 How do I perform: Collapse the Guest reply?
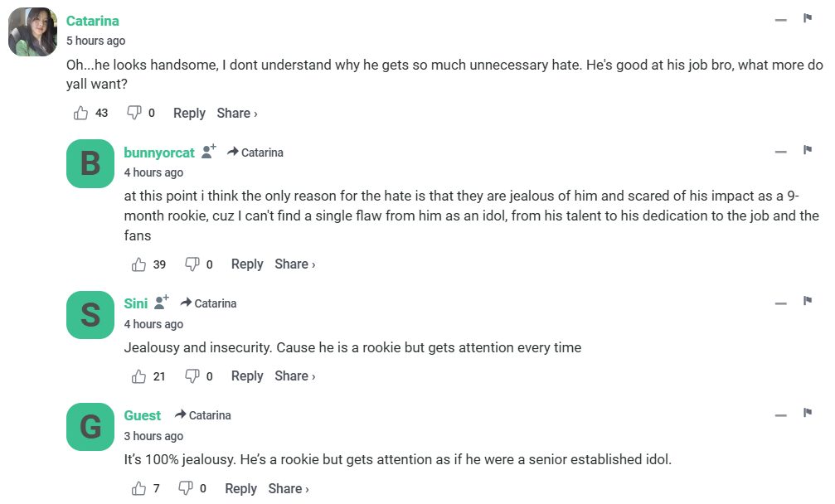780,414
